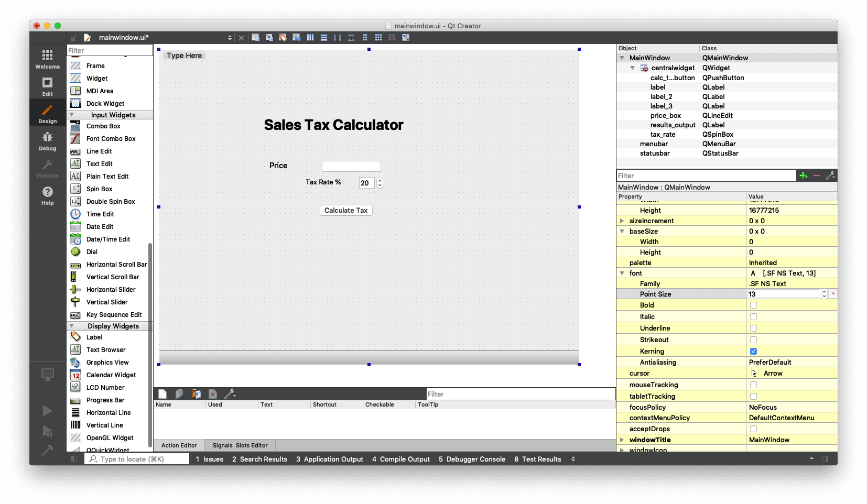Apply Lay Out Vertically from toolbar
This screenshot has width=867, height=504.
tap(324, 37)
